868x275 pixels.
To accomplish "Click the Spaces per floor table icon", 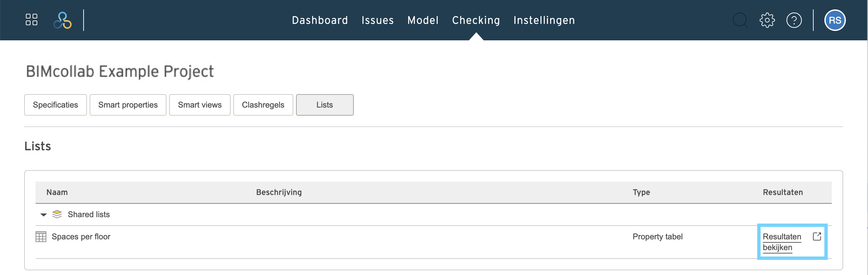I will (41, 237).
